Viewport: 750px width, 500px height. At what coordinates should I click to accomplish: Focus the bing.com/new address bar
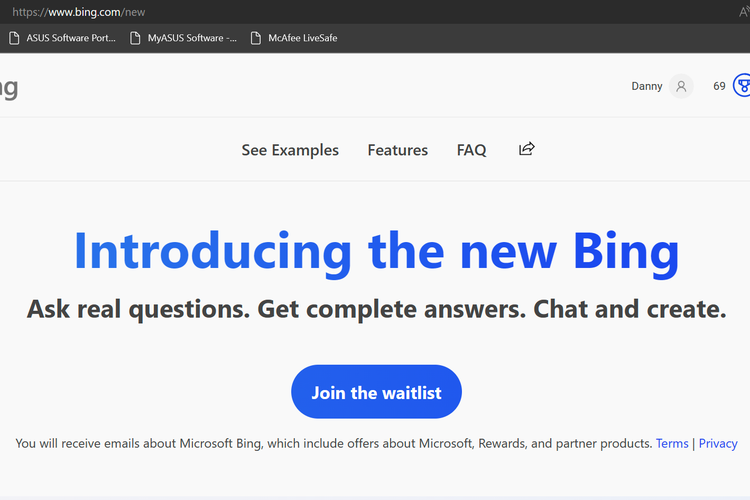pos(300,12)
